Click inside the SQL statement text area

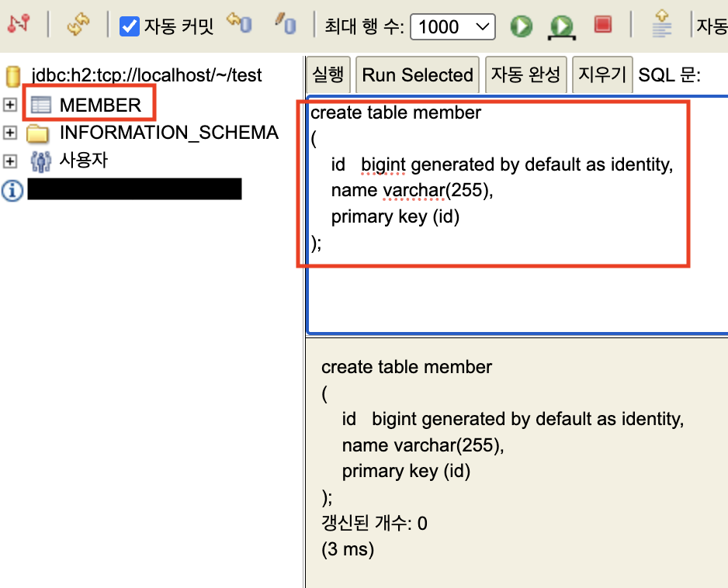pyautogui.click(x=517, y=215)
